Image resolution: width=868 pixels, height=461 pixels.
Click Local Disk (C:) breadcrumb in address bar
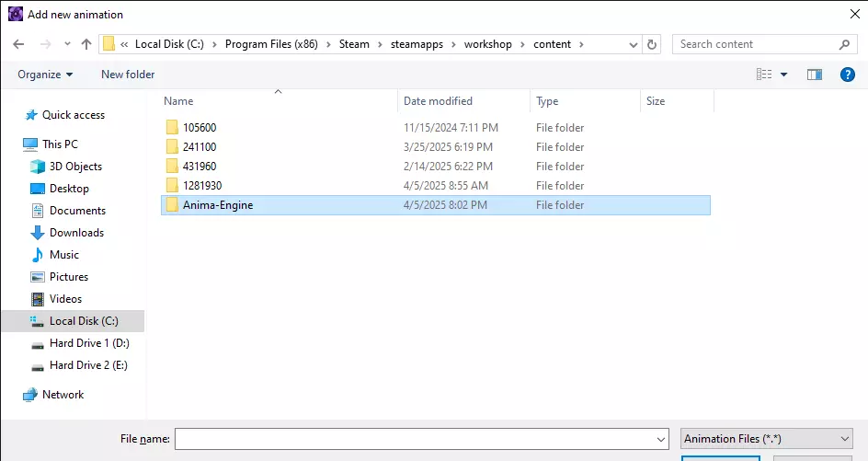pyautogui.click(x=169, y=44)
